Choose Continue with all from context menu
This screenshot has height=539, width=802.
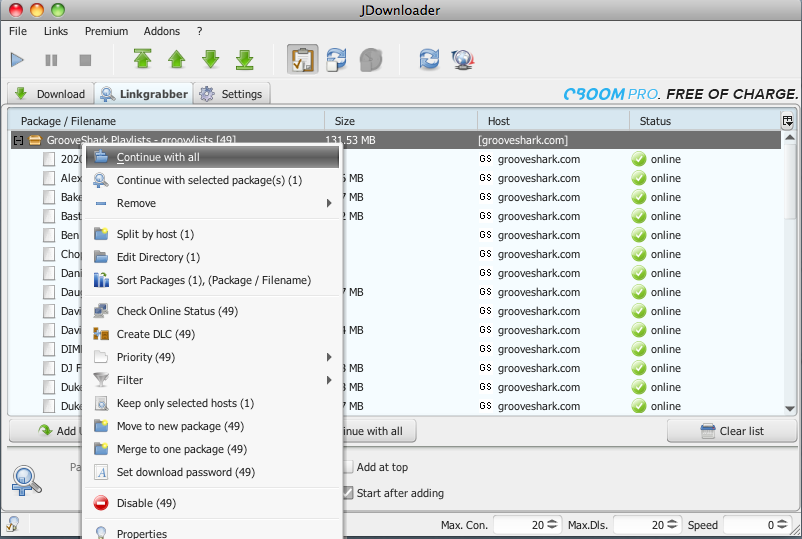coord(158,157)
